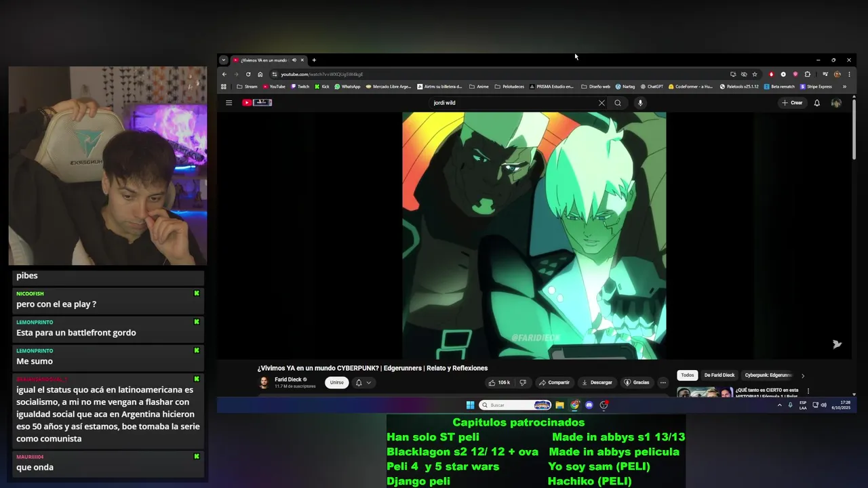The image size is (868, 488).
Task: Close the ¿Vivimos YA en un mundo tab
Action: point(302,60)
